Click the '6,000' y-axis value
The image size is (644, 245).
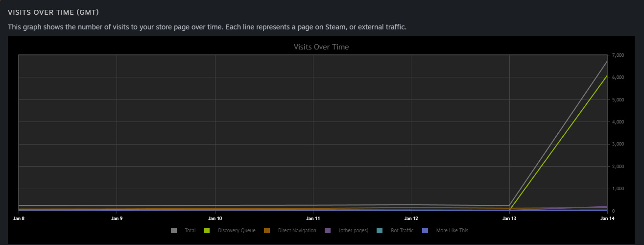point(617,77)
